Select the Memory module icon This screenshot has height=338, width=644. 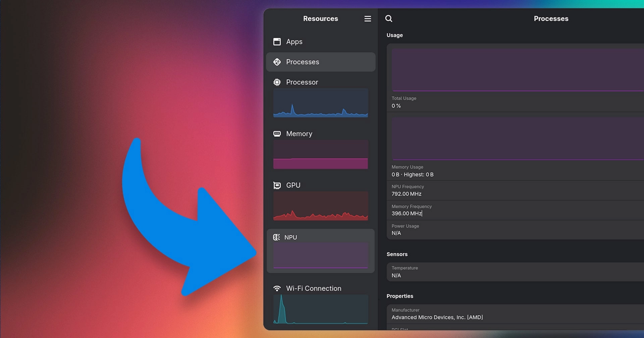pos(277,133)
